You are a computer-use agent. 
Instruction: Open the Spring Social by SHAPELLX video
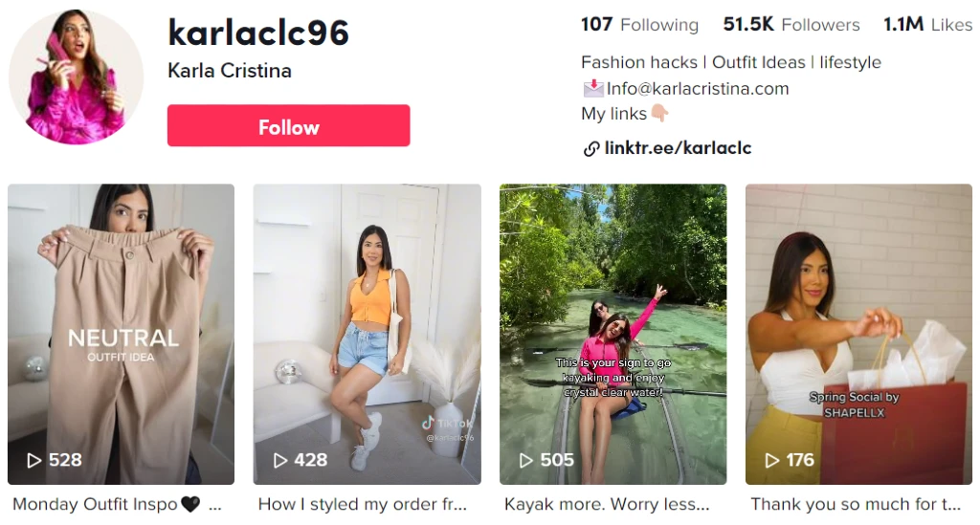click(858, 334)
